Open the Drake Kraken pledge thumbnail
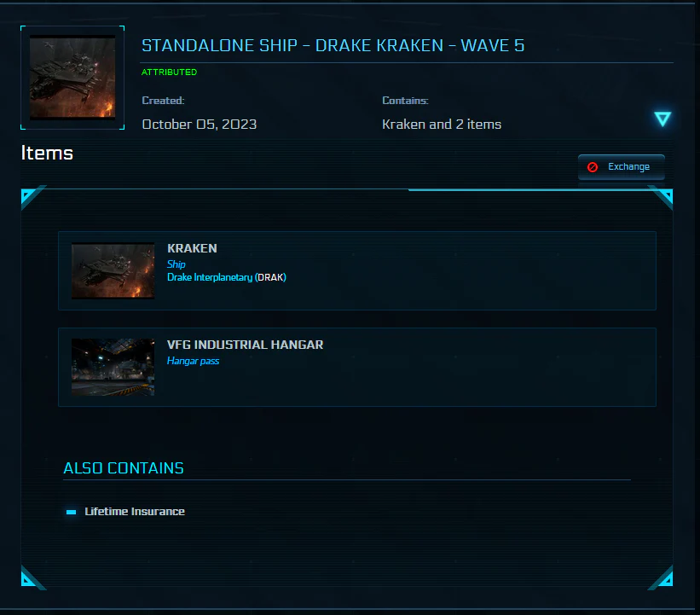The width and height of the screenshot is (700, 615). point(72,78)
